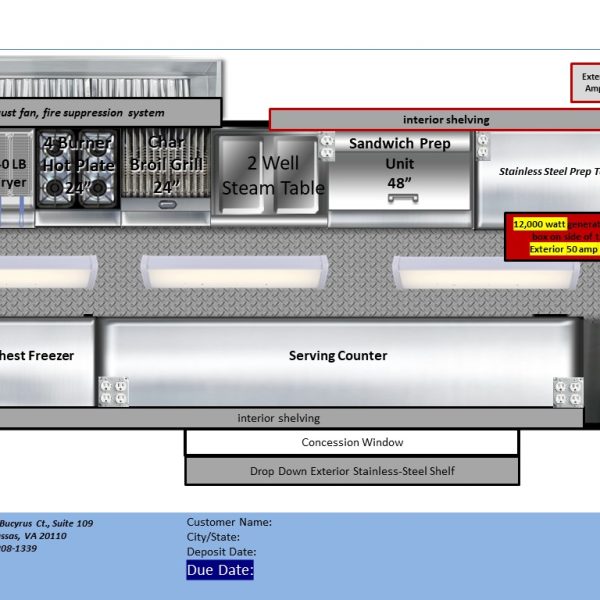This screenshot has width=600, height=600.
Task: Select the Concession Window box
Action: point(352,442)
